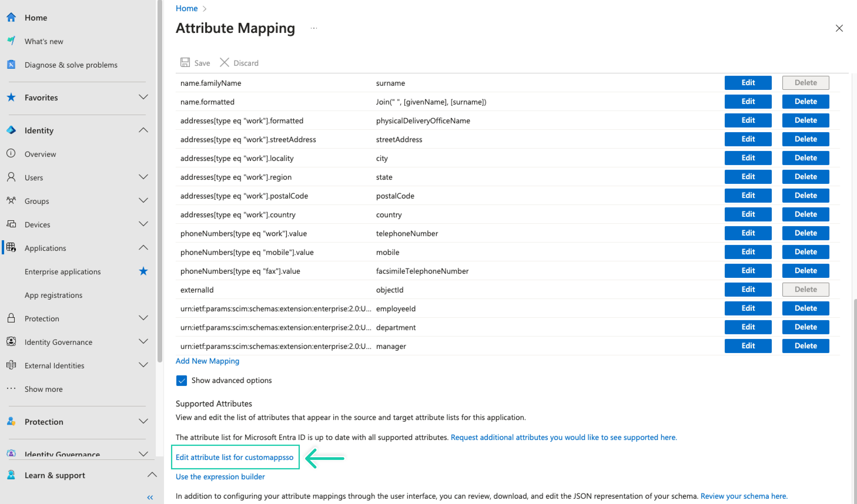Image resolution: width=857 pixels, height=504 pixels.
Task: Click the Overview info icon
Action: click(11, 154)
